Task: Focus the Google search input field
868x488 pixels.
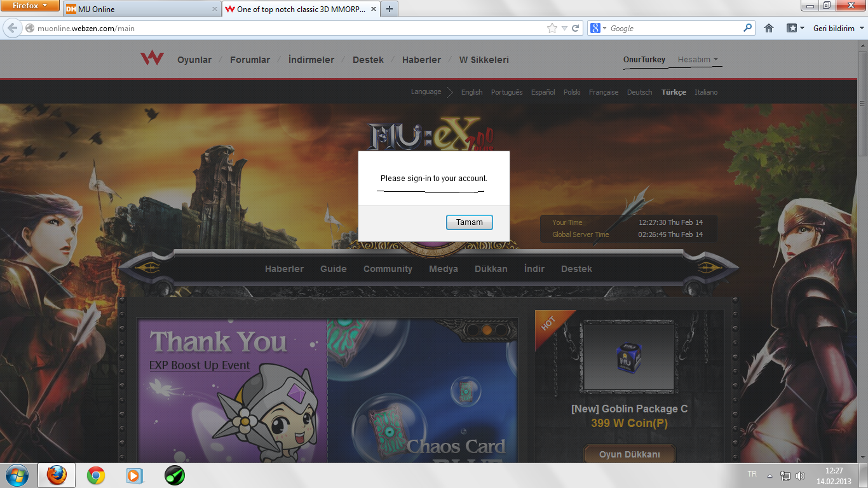Action: point(675,29)
